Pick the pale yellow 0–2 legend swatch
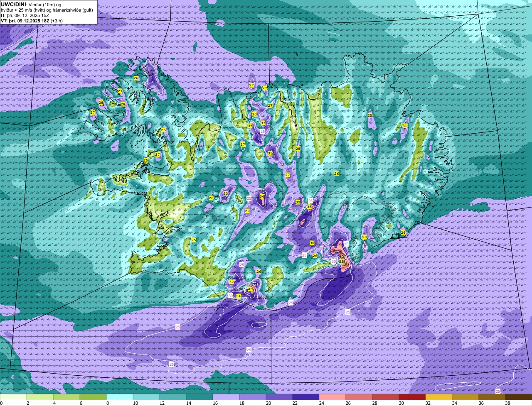 pyautogui.click(x=13, y=397)
